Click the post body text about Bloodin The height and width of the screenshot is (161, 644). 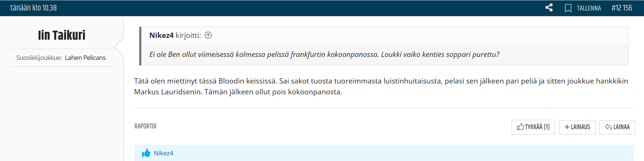click(381, 86)
